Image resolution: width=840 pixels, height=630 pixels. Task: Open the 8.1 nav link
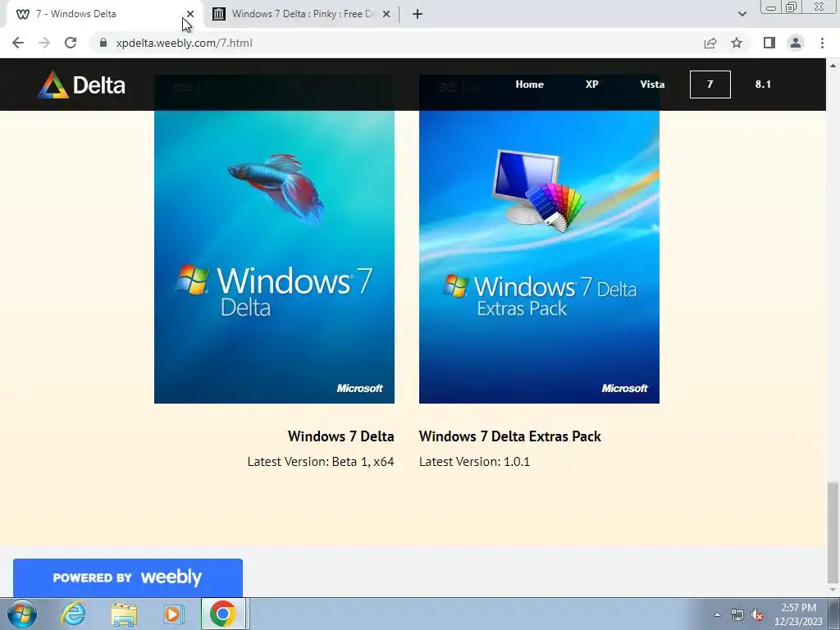point(763,84)
